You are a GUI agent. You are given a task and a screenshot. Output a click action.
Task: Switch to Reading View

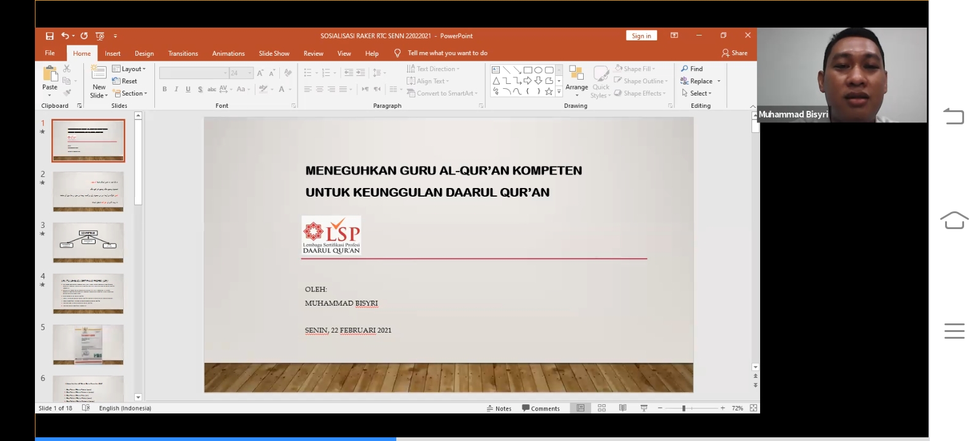click(x=622, y=408)
